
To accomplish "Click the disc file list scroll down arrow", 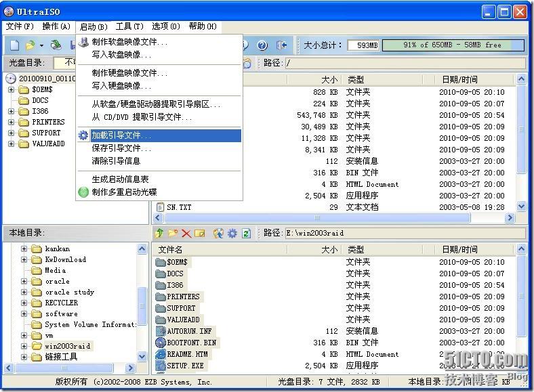I will pyautogui.click(x=521, y=206).
